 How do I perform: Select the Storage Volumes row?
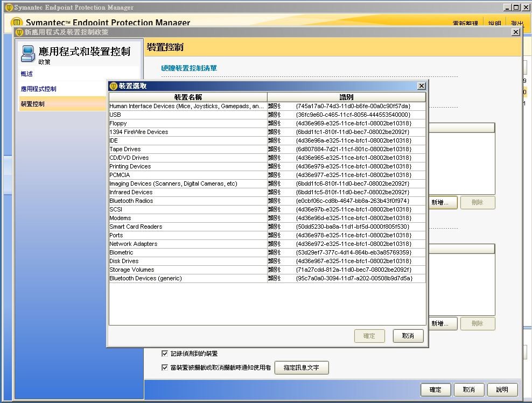click(268, 270)
